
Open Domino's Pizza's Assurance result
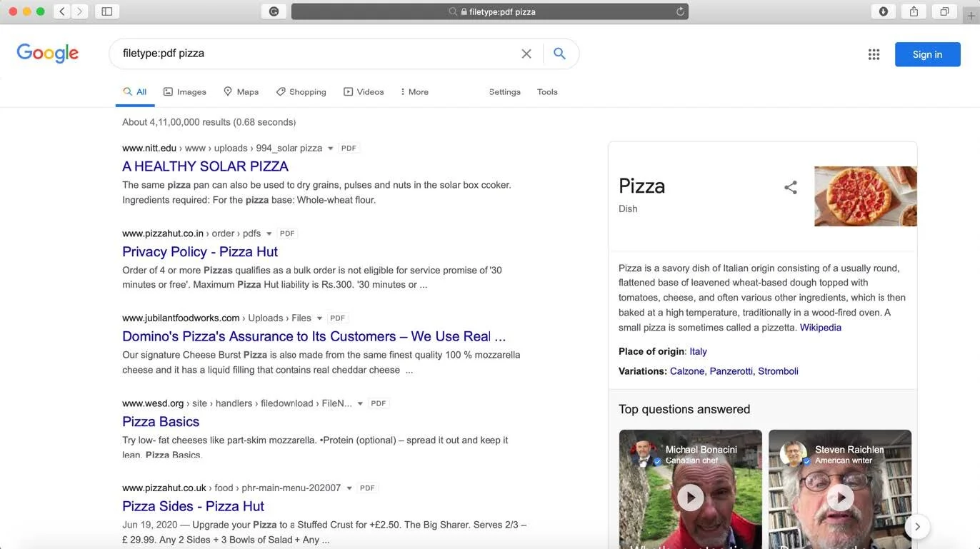[x=314, y=336]
